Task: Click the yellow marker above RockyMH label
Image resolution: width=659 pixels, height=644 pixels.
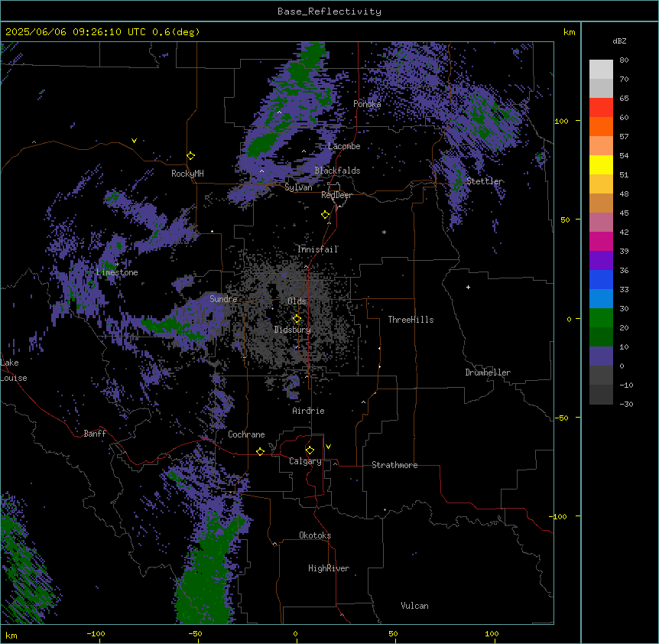Action: (191, 156)
